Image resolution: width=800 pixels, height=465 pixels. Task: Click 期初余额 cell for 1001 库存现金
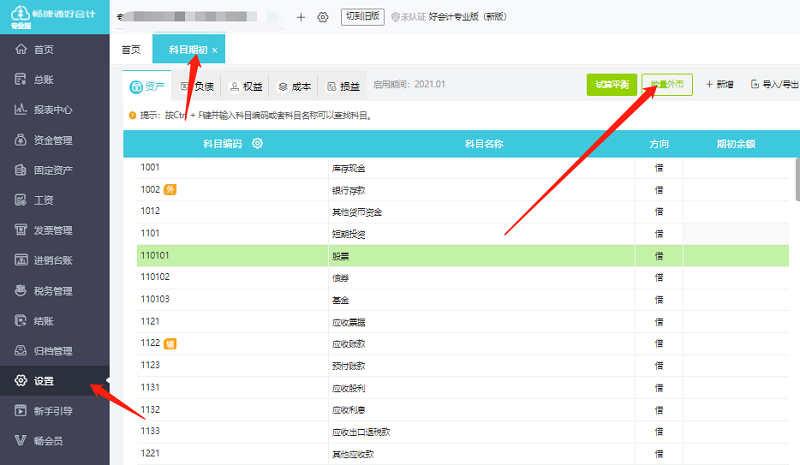pyautogui.click(x=736, y=168)
